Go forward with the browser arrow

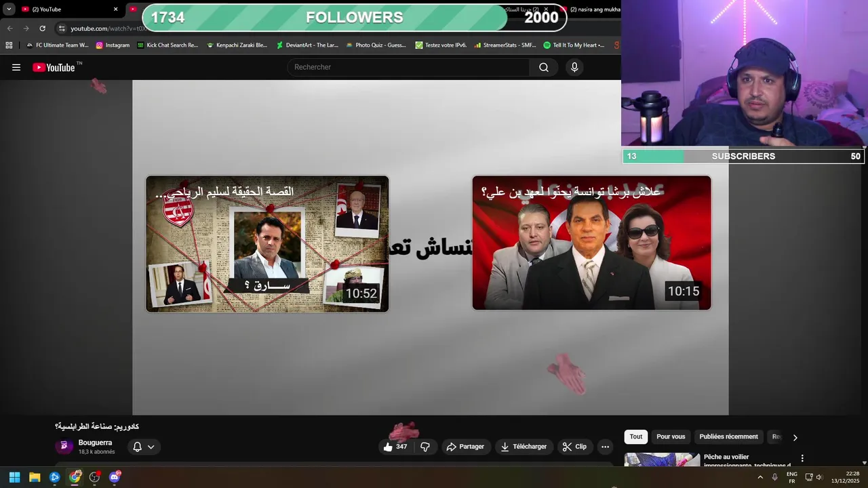pyautogui.click(x=26, y=28)
